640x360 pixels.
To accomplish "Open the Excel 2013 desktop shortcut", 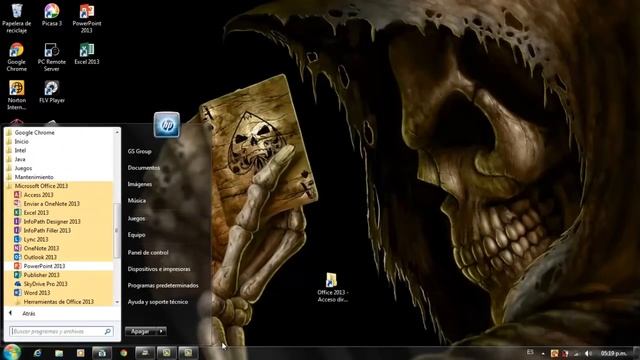I will (x=87, y=53).
